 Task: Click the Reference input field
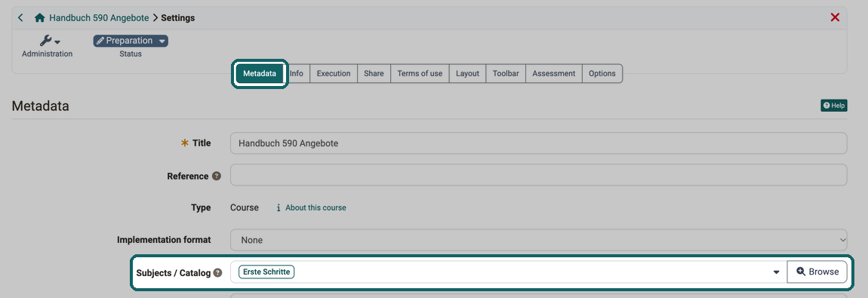point(539,175)
